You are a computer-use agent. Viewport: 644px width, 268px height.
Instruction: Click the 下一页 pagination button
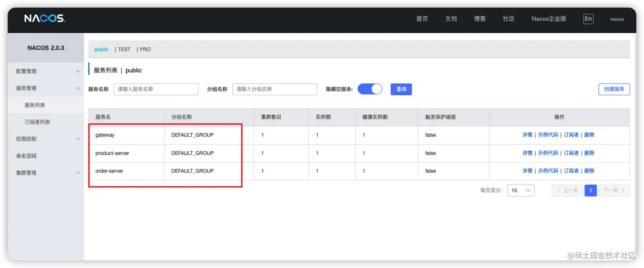click(x=614, y=190)
